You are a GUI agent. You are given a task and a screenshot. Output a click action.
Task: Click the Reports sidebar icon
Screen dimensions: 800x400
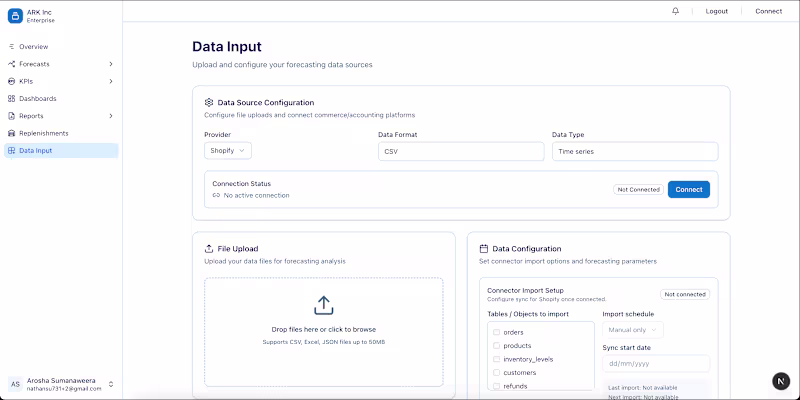tap(12, 116)
